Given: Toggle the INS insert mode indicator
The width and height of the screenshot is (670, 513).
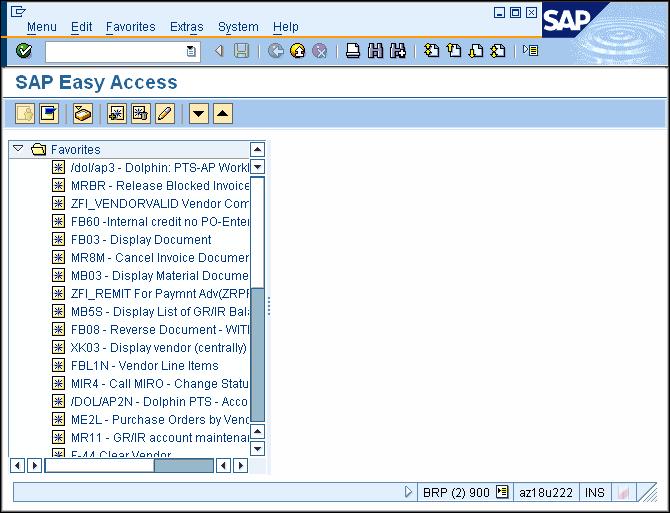Looking at the screenshot, I should [594, 492].
